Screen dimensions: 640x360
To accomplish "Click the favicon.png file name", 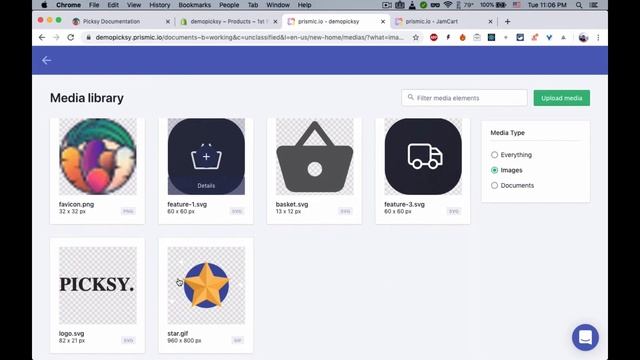I will point(76,204).
